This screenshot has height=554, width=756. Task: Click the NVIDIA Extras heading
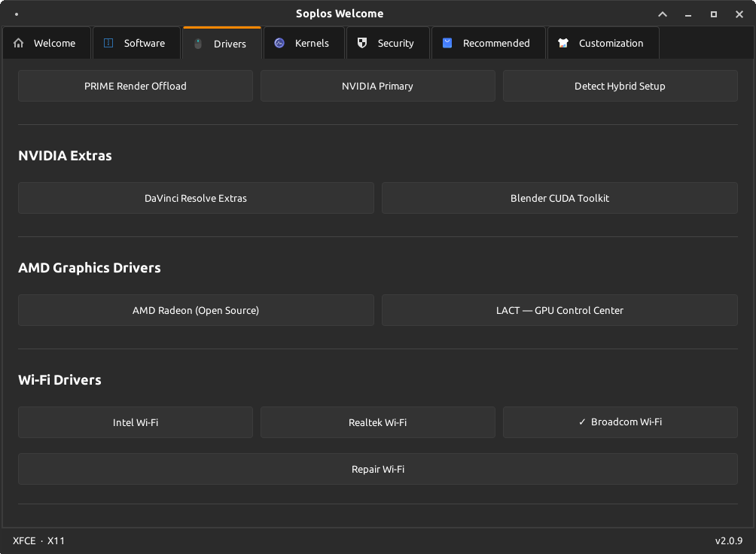click(65, 156)
